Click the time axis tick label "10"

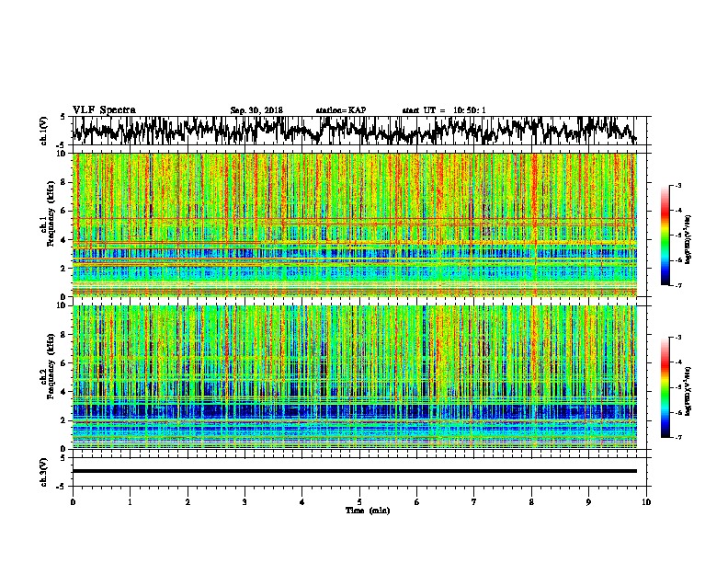coord(646,502)
